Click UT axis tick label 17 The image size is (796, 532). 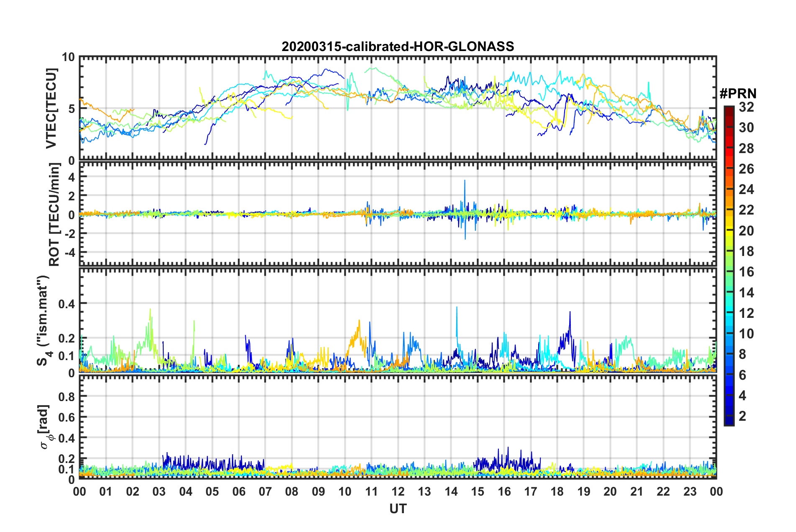coord(531,491)
